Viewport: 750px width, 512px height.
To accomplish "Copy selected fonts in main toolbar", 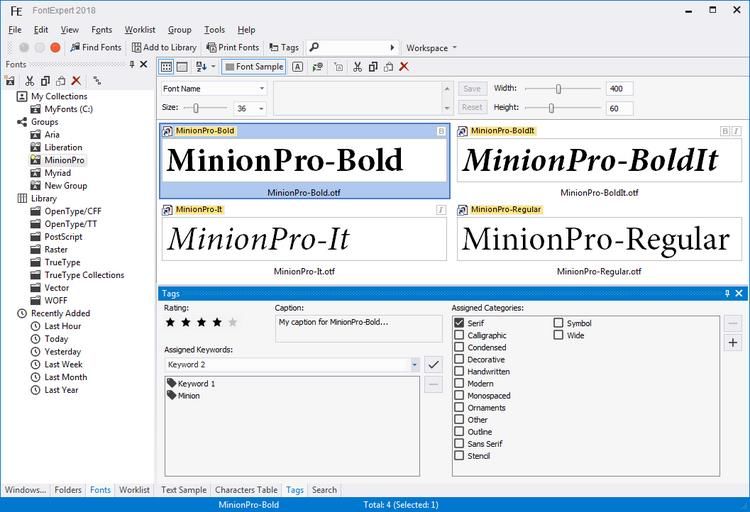I will (373, 67).
